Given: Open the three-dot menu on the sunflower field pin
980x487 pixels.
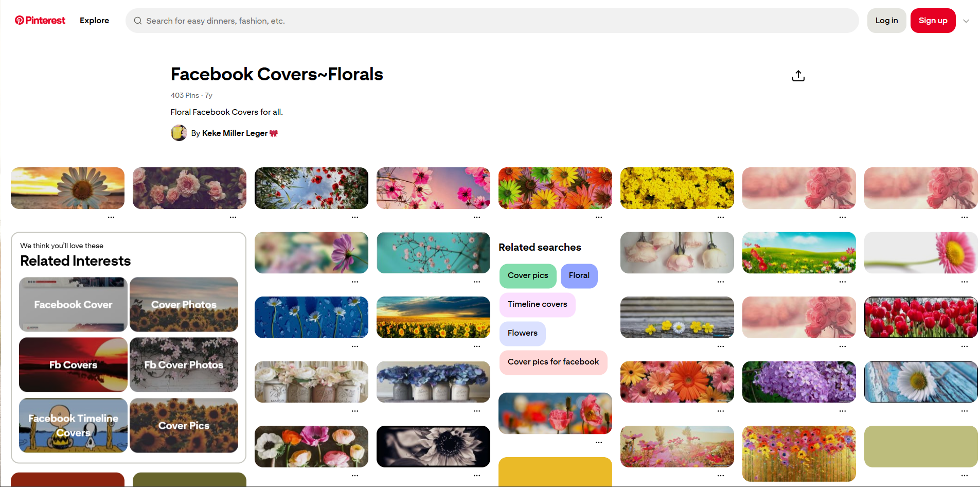Looking at the screenshot, I should [x=476, y=346].
